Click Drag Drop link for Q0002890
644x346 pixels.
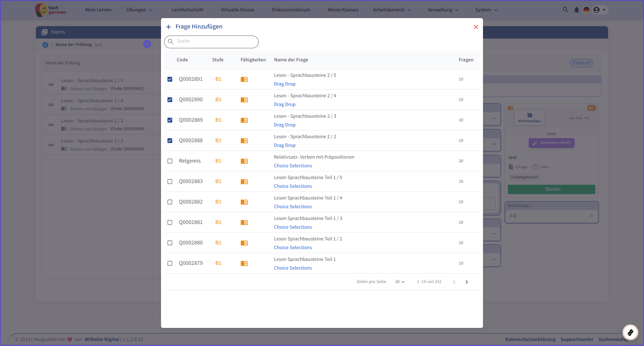[284, 104]
